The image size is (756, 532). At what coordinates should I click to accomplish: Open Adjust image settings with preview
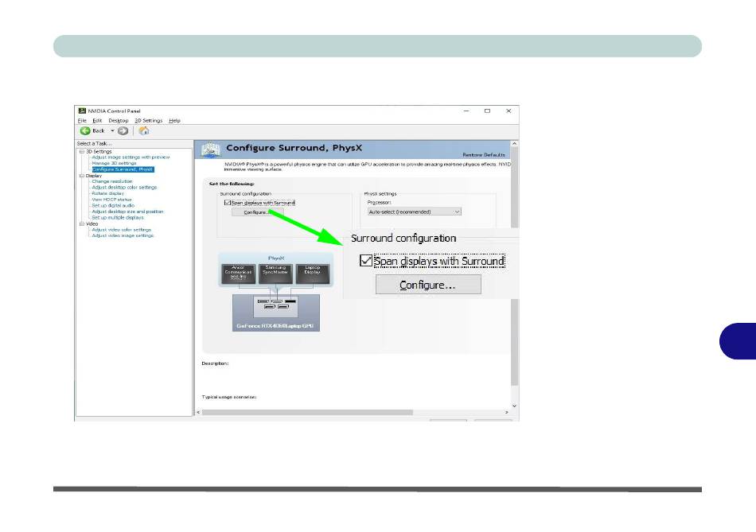(x=131, y=157)
